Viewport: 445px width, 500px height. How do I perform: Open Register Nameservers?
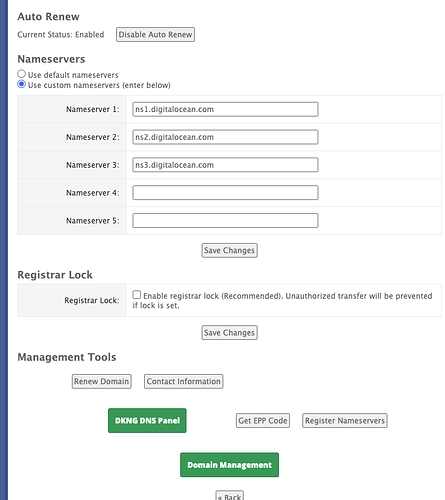345,421
